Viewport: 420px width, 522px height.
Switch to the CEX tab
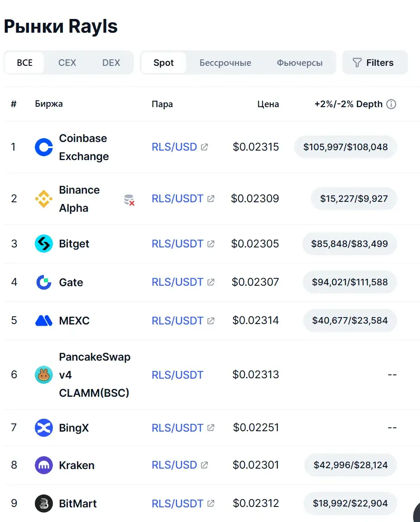(x=67, y=63)
